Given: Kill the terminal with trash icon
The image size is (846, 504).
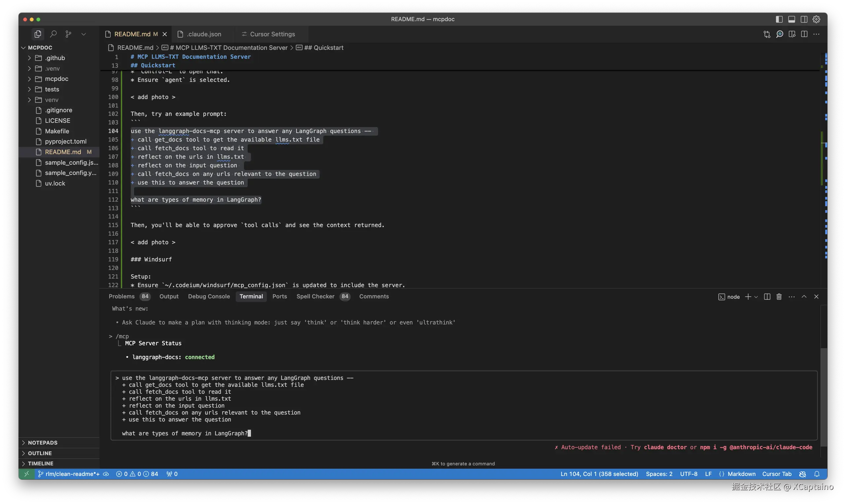Looking at the screenshot, I should tap(779, 297).
